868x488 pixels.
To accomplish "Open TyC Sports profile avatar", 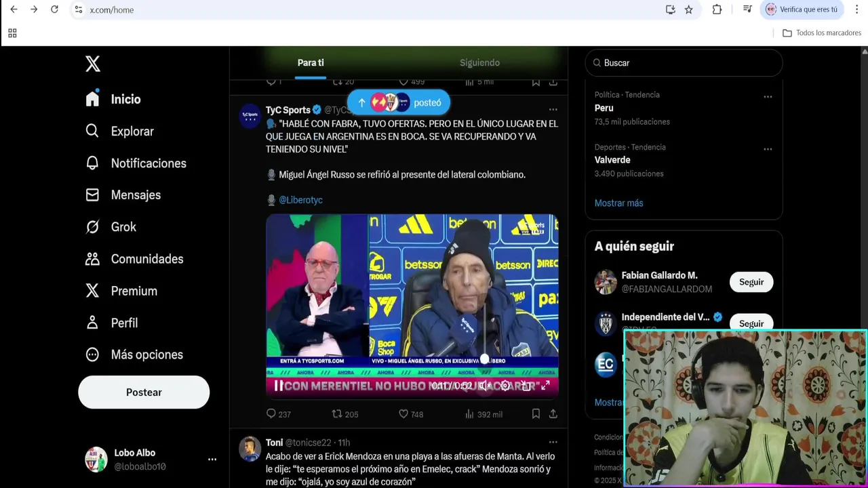I will point(250,115).
